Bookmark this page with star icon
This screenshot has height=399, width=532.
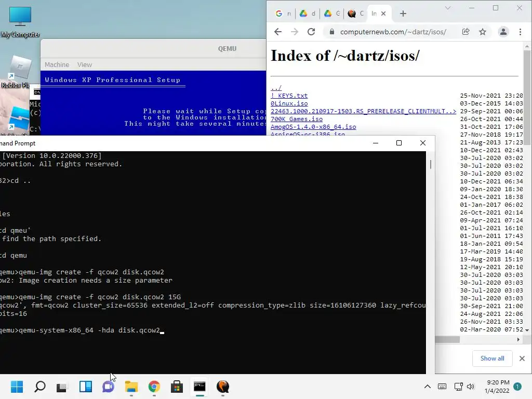point(483,32)
